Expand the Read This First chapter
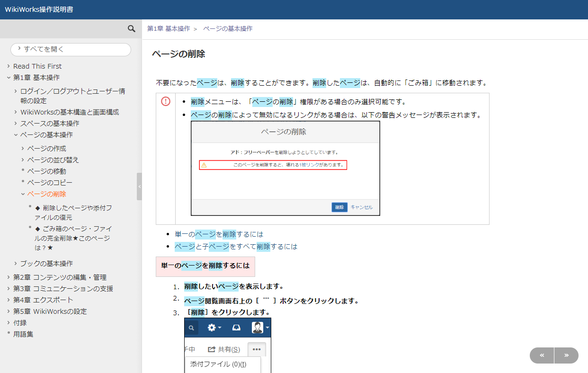588x373 pixels. pyautogui.click(x=9, y=66)
